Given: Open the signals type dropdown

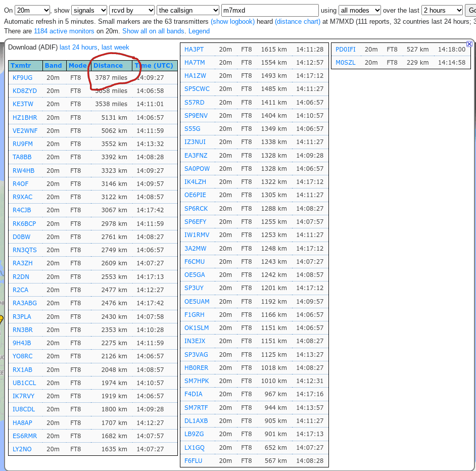Looking at the screenshot, I should click(89, 10).
